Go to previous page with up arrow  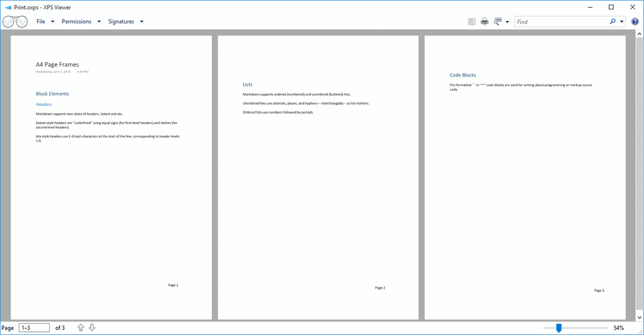pyautogui.click(x=81, y=327)
